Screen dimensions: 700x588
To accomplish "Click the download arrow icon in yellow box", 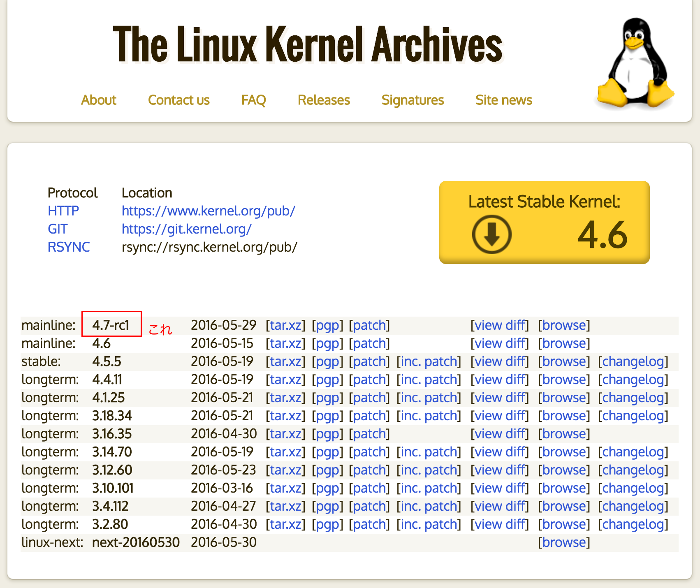I will (x=491, y=234).
